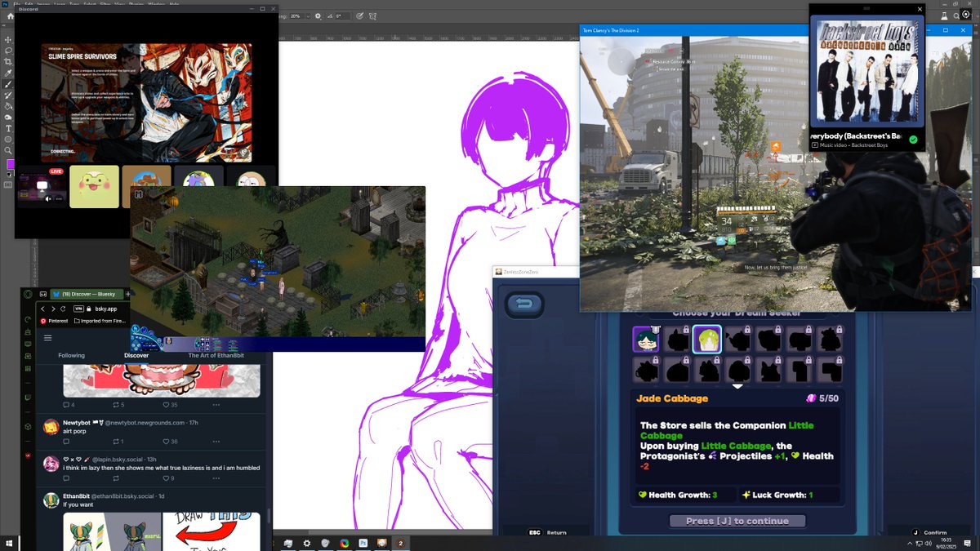Open the Opera menu logo button
This screenshot has width=980, height=551.
coord(27,294)
